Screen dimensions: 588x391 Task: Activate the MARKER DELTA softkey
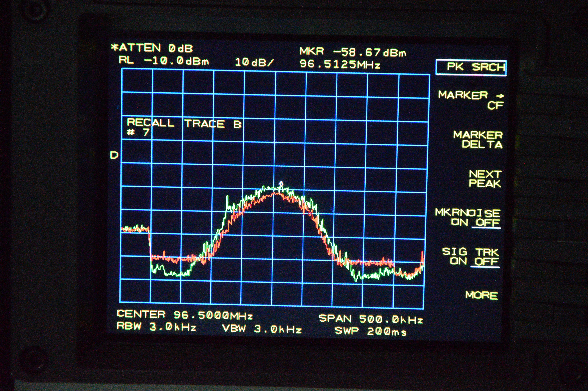(x=478, y=140)
